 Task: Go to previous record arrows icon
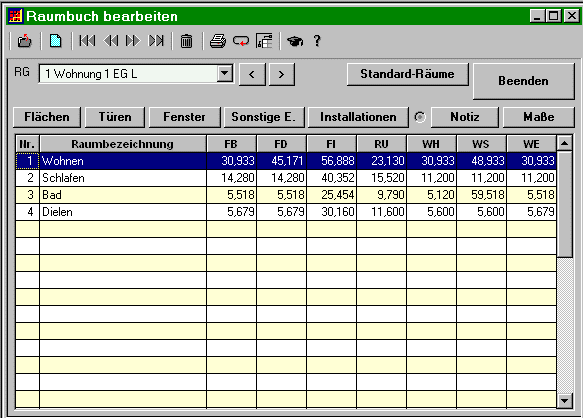(x=110, y=41)
